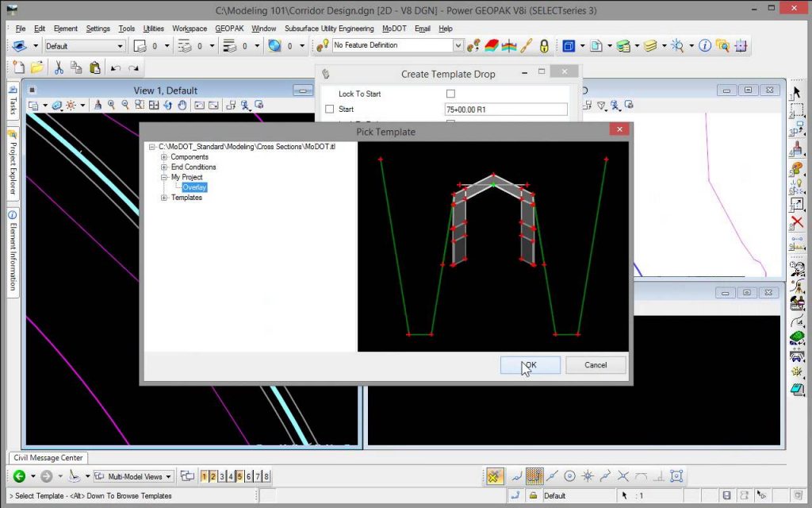Click the red X Delete Element tool
This screenshot has height=508, width=812.
pyautogui.click(x=796, y=223)
